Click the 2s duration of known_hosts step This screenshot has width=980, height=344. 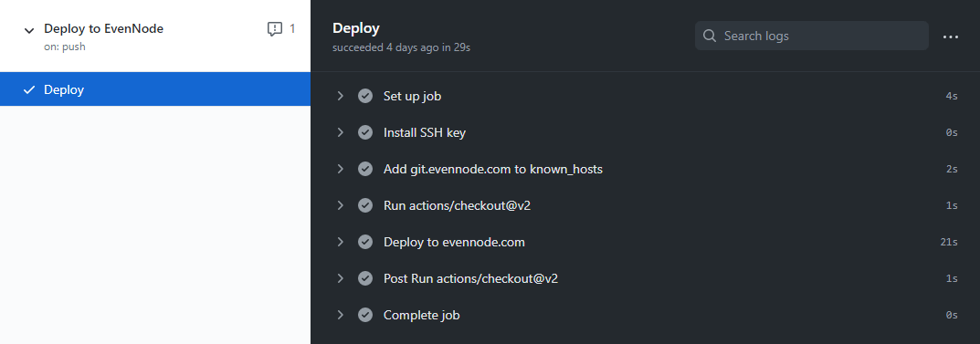(952, 169)
